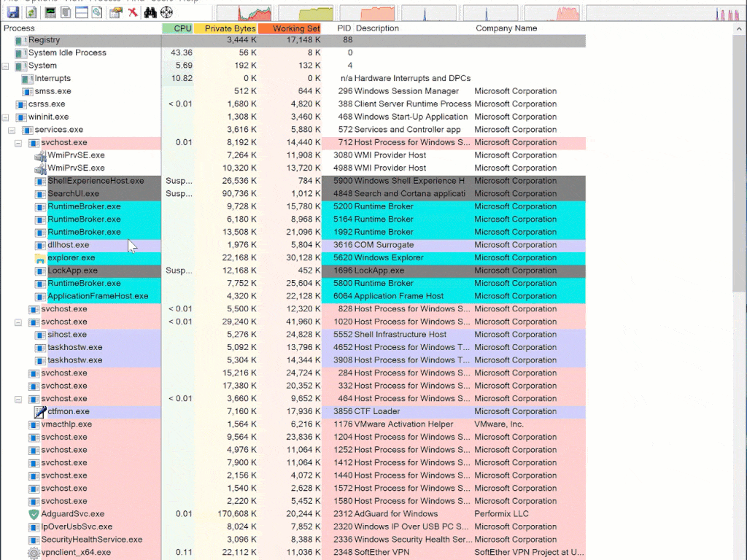Click the scrollbar up arrow

739,29
